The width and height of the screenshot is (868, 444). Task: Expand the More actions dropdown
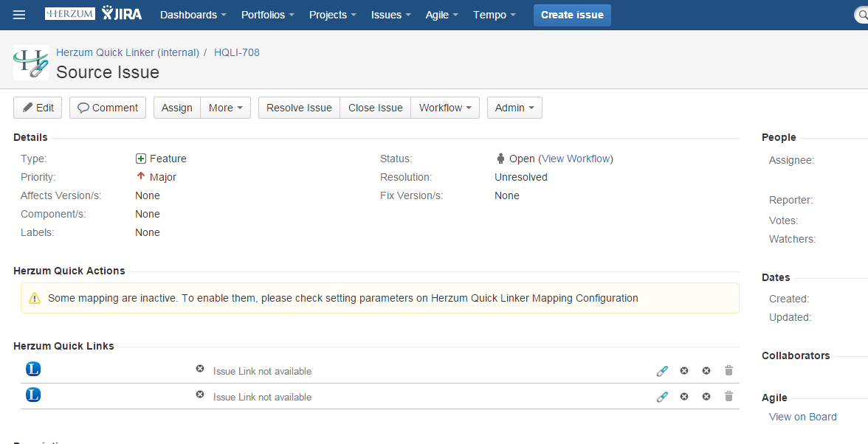[225, 108]
